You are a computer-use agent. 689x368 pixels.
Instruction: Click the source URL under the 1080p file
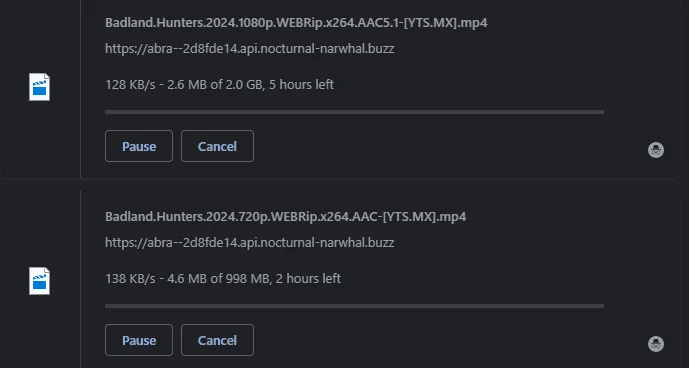click(250, 48)
